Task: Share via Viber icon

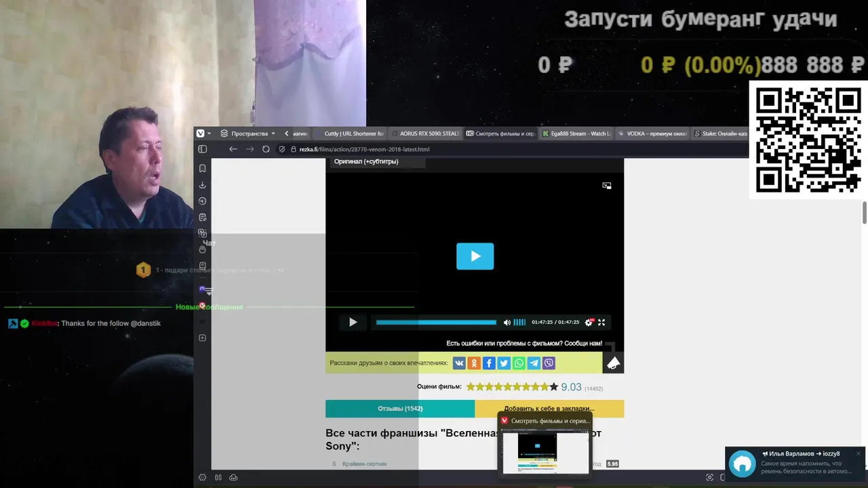Action: [x=549, y=363]
